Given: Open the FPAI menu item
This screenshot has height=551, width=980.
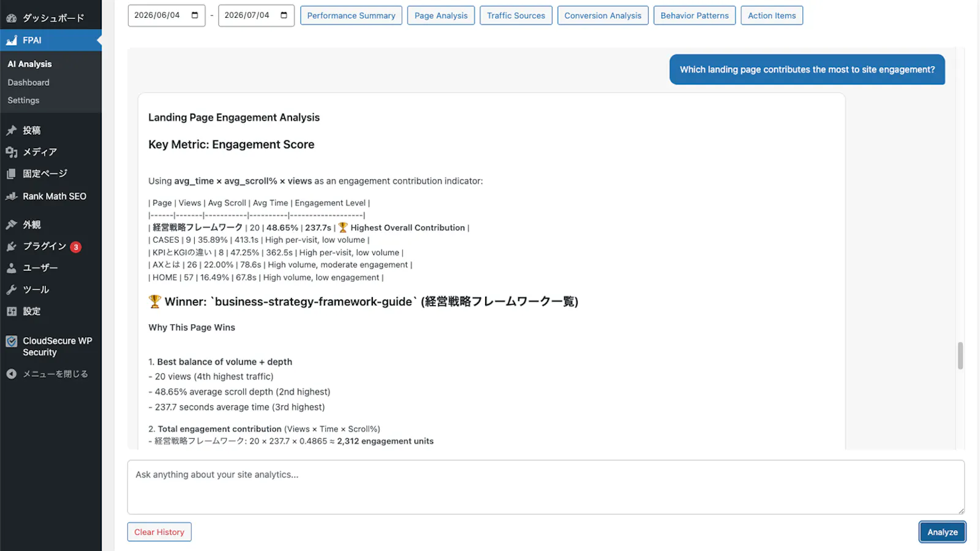Looking at the screenshot, I should [51, 40].
